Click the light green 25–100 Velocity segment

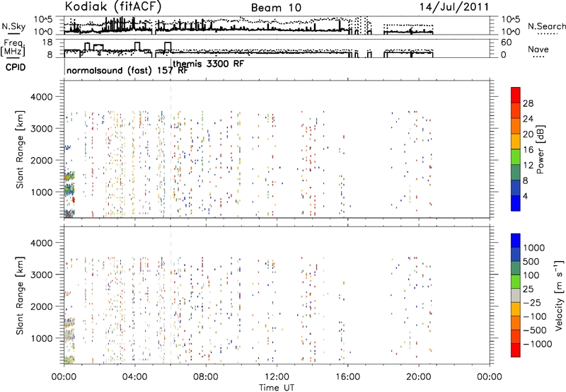coord(516,282)
